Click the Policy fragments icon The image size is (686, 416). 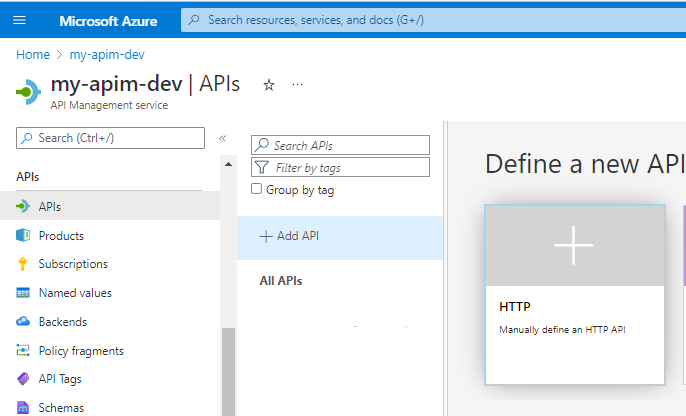23,350
